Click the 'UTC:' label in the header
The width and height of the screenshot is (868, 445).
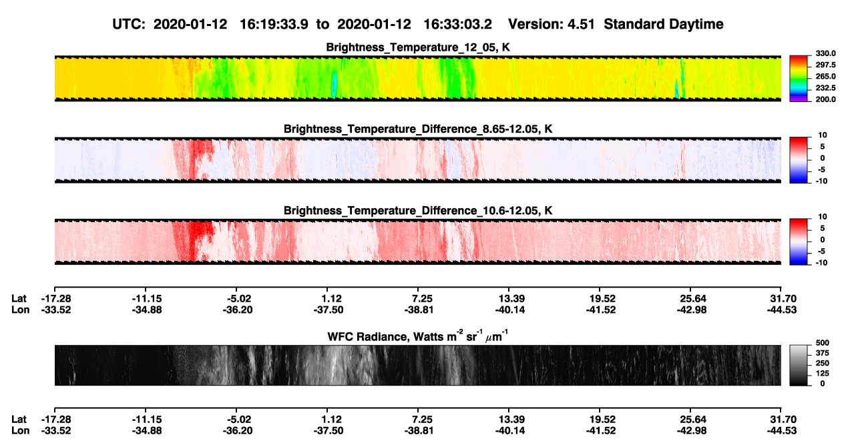point(130,25)
